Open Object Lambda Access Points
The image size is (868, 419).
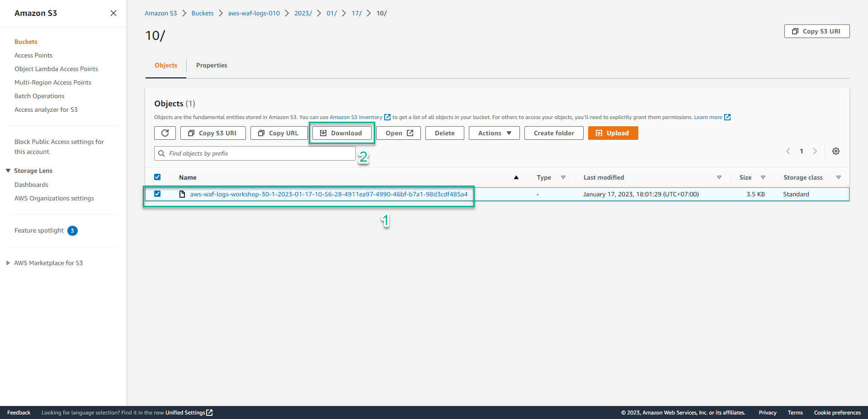coord(56,69)
